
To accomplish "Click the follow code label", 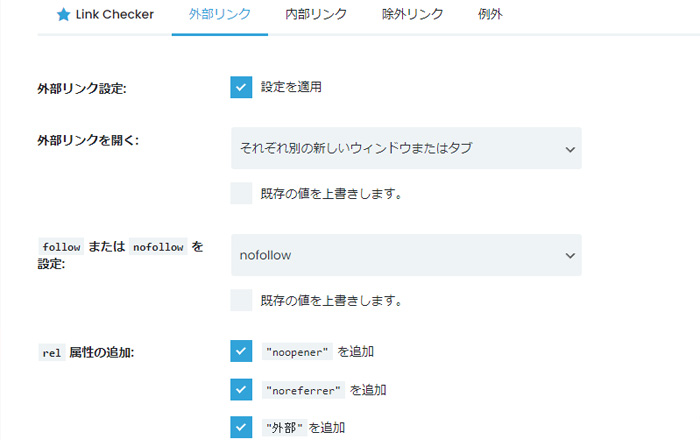I will [x=61, y=247].
